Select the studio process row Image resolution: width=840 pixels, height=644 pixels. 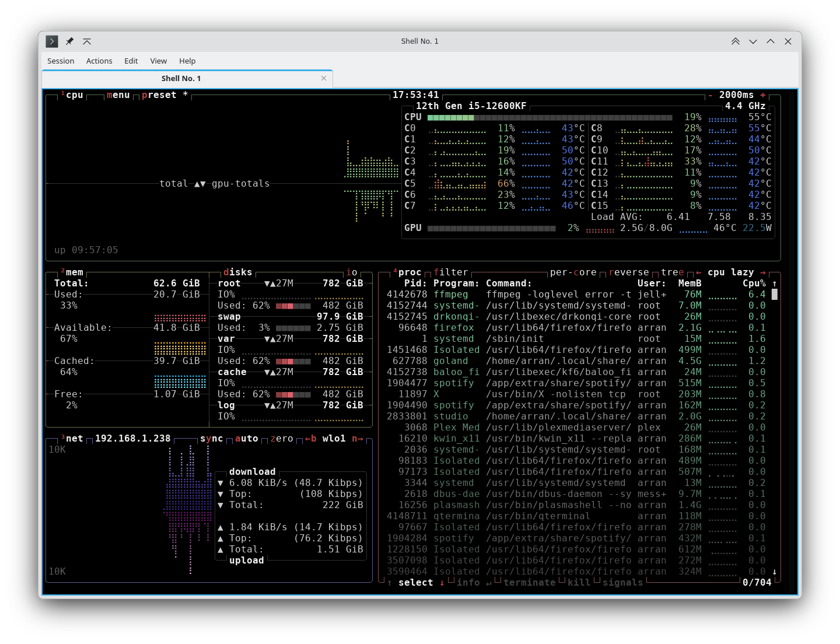coord(576,416)
